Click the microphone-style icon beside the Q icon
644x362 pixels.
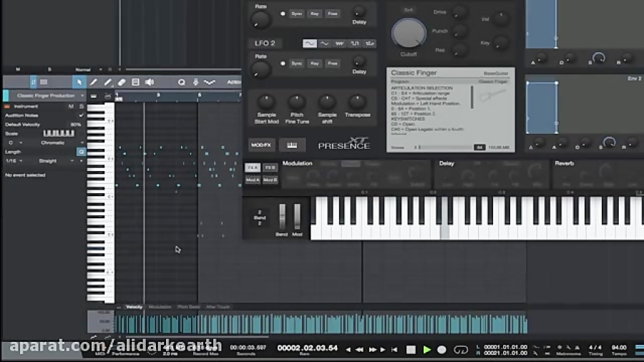[x=195, y=82]
